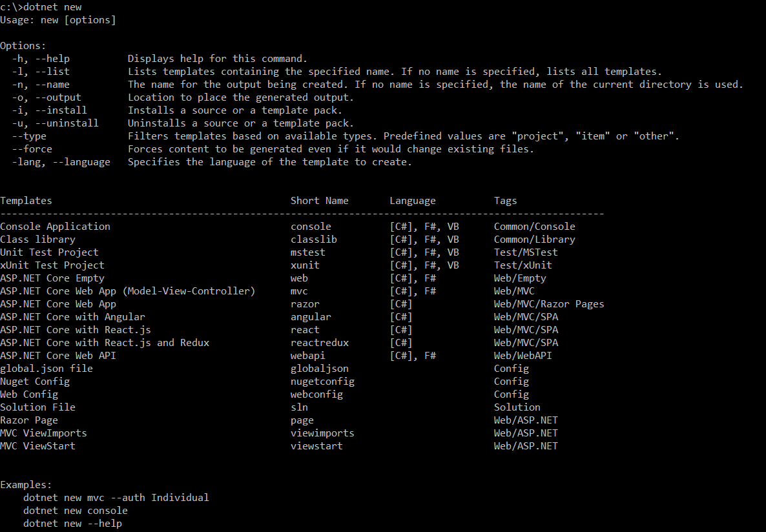Click the '-o, --output' option
Image resolution: width=766 pixels, height=532 pixels.
pos(47,97)
